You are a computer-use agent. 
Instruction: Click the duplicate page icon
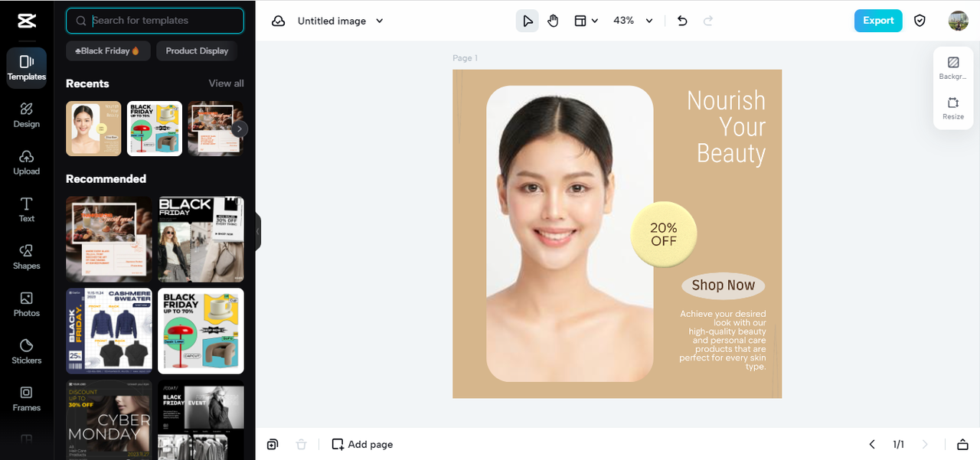click(x=273, y=445)
